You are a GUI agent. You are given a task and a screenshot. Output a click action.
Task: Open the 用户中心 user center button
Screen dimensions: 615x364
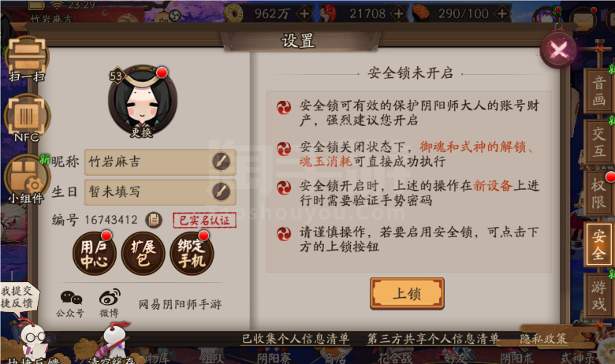[94, 254]
